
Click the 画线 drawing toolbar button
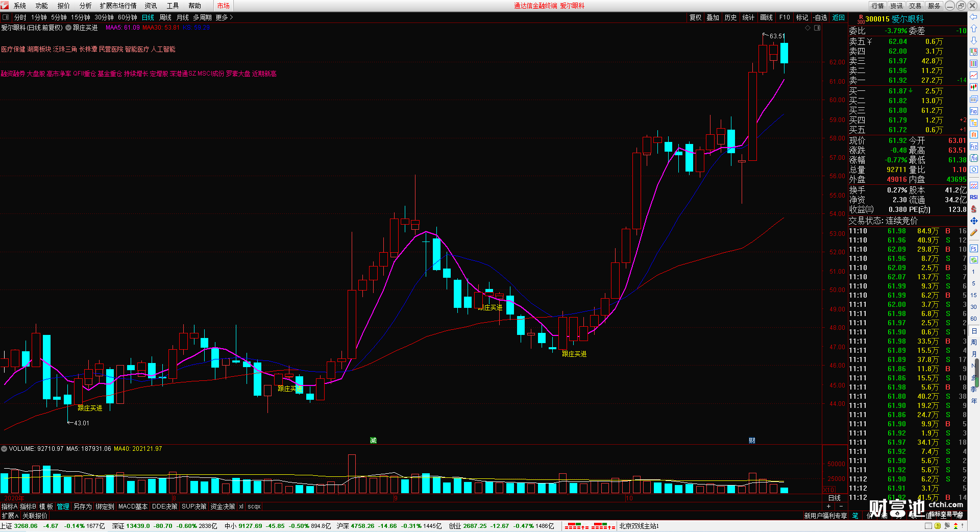coord(767,17)
